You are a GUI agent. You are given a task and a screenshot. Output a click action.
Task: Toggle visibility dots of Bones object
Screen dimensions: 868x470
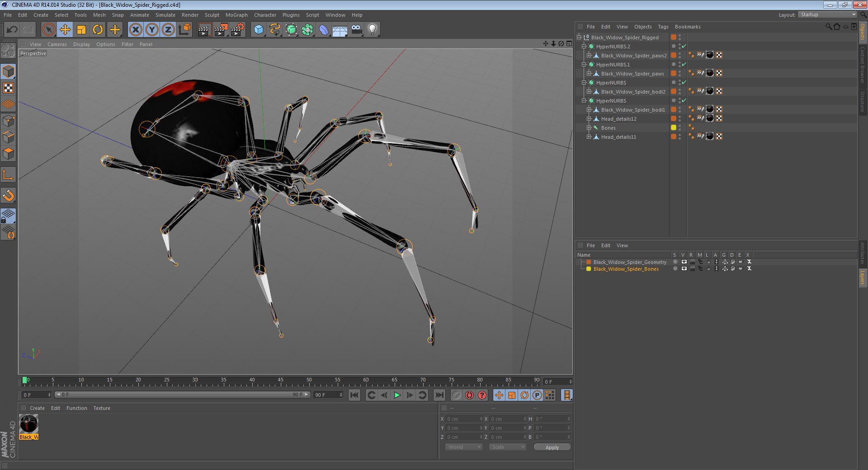pyautogui.click(x=679, y=128)
